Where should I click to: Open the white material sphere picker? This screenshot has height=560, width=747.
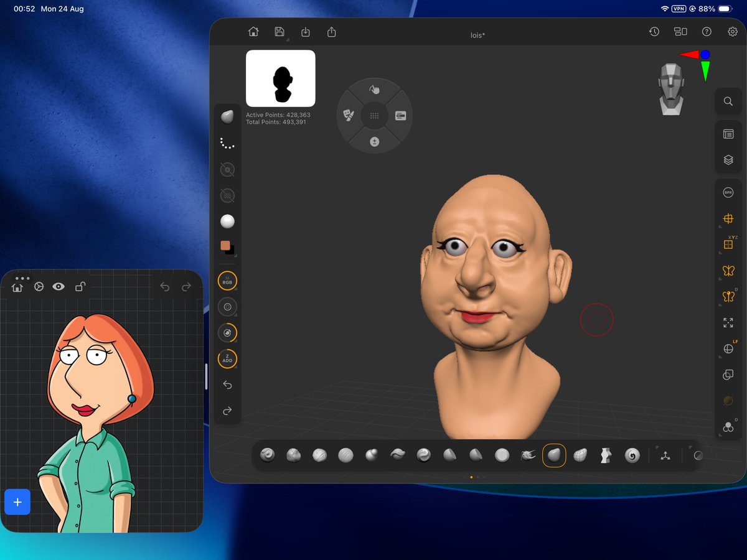click(227, 222)
